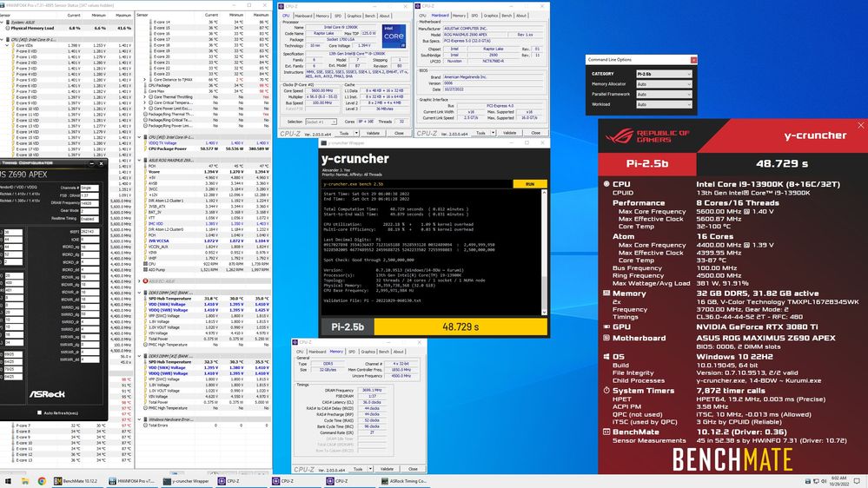Collapse the Core VIDs tree node
The width and height of the screenshot is (868, 488).
pyautogui.click(x=8, y=45)
